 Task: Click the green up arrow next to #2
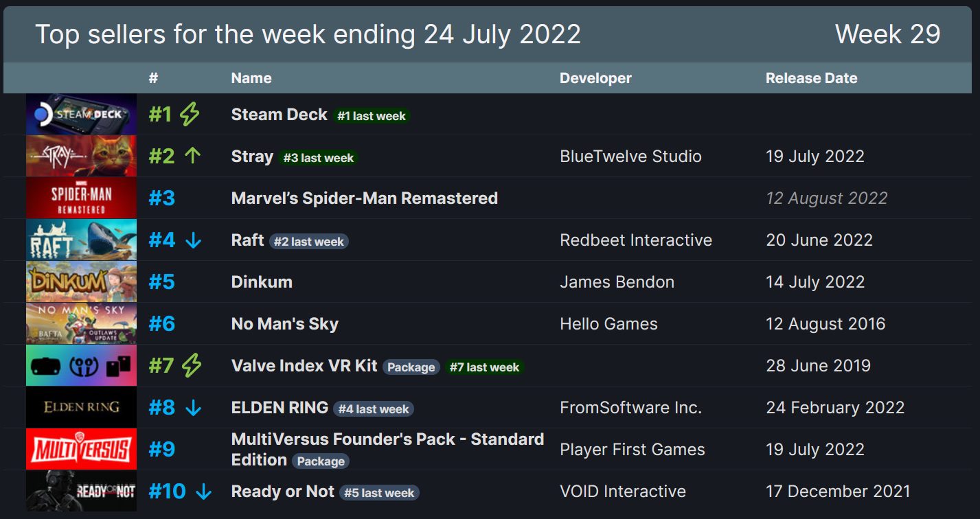[193, 157]
